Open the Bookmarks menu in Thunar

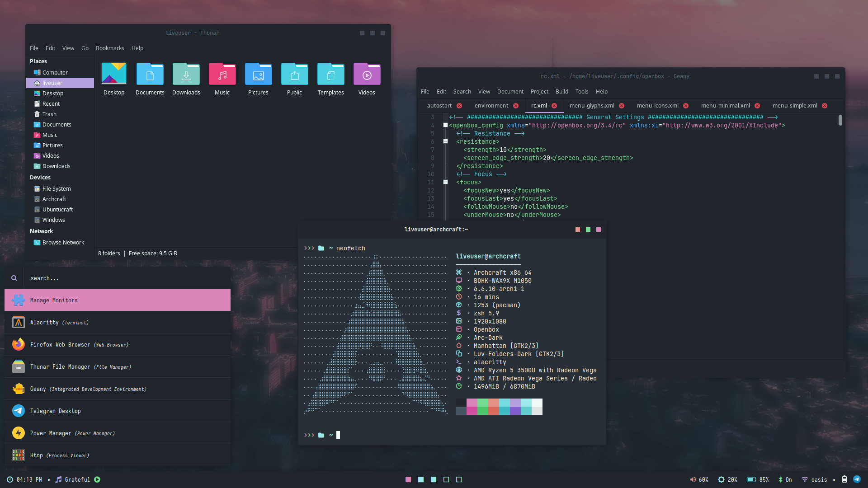click(x=110, y=48)
